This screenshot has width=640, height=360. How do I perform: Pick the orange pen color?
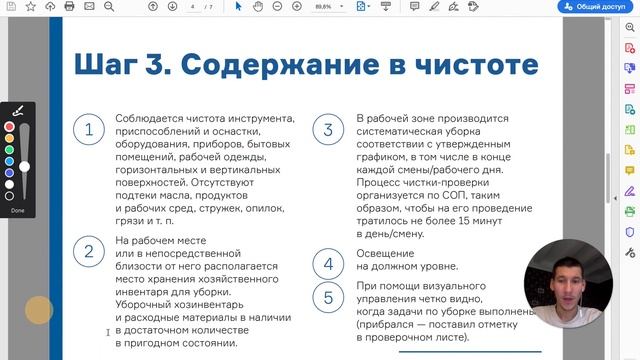9,138
